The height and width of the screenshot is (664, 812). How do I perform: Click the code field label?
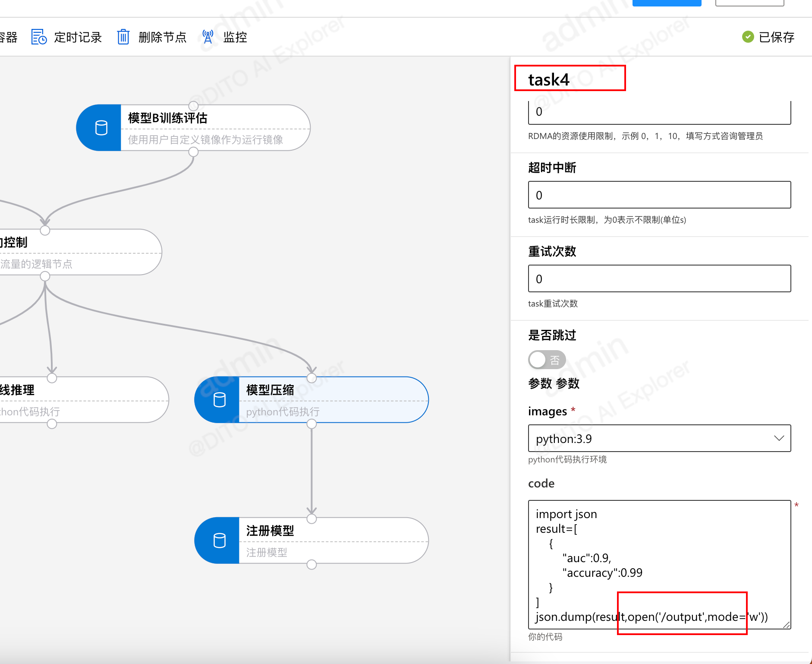[541, 484]
